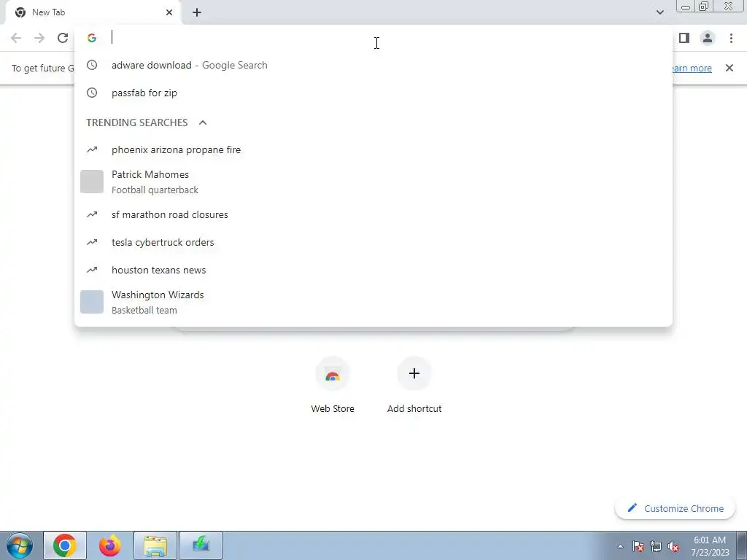Image resolution: width=747 pixels, height=560 pixels.
Task: Collapse the Trending Searches section
Action: pyautogui.click(x=203, y=122)
